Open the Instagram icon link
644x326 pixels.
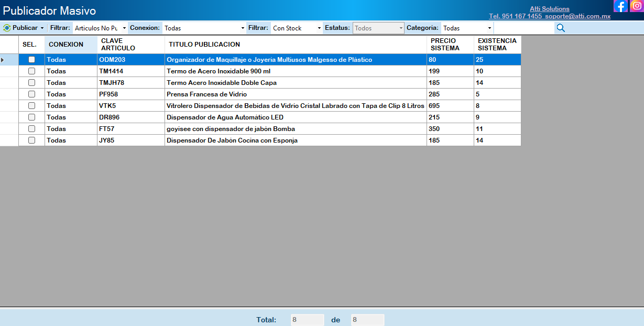tap(636, 6)
